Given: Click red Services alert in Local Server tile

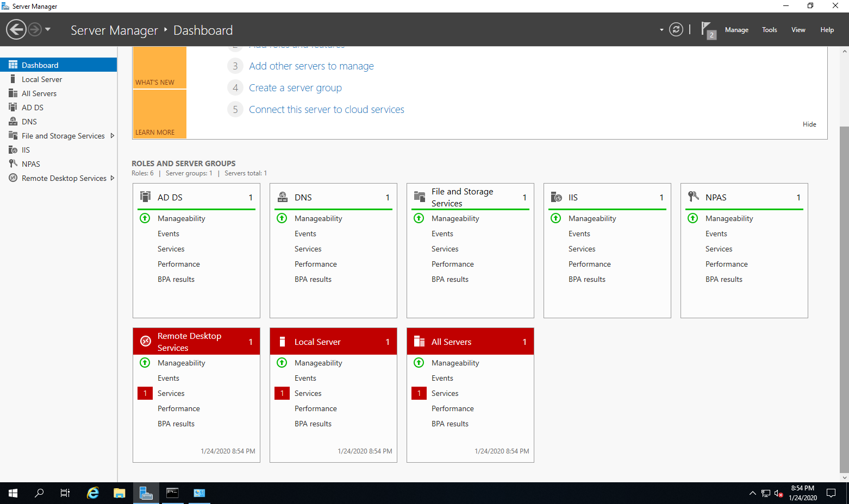Looking at the screenshot, I should tap(282, 393).
